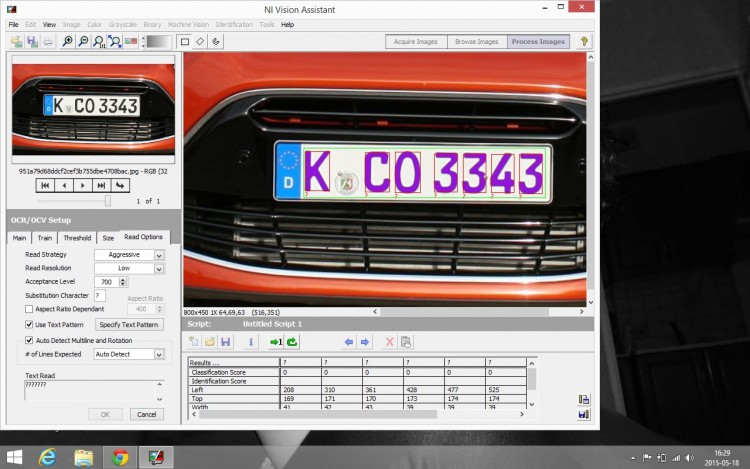Image resolution: width=750 pixels, height=469 pixels.
Task: Open the File menu
Action: [13, 24]
